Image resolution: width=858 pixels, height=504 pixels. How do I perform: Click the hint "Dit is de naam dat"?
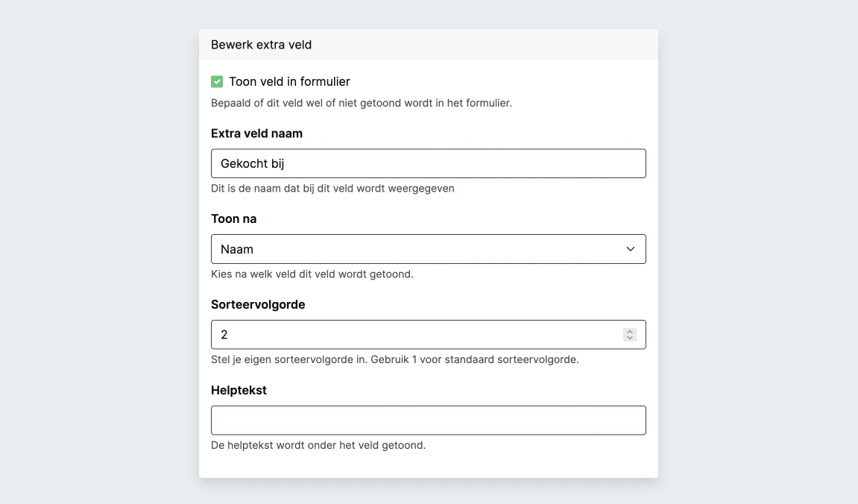tap(332, 189)
